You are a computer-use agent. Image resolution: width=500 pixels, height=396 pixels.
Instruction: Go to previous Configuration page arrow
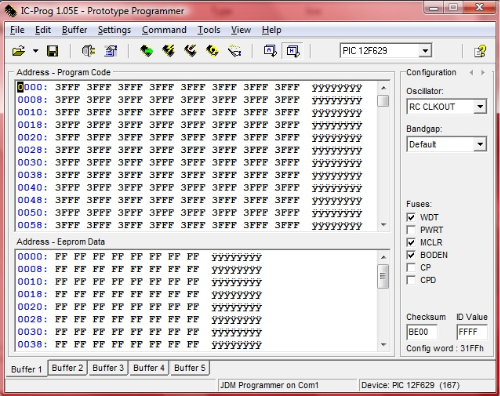pos(471,72)
